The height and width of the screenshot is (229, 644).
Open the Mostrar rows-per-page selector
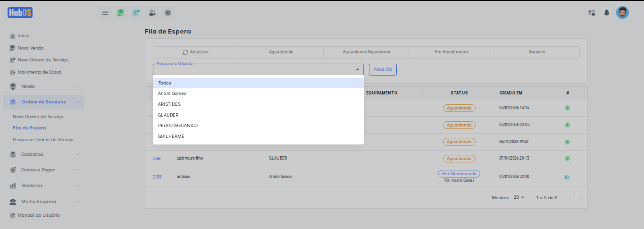coord(519,197)
